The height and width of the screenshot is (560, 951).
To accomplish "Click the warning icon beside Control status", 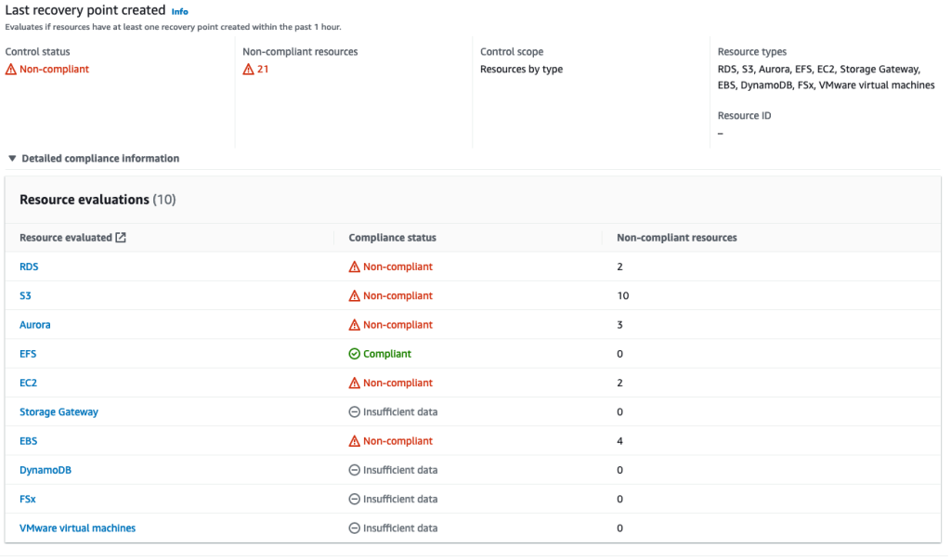I will point(12,69).
